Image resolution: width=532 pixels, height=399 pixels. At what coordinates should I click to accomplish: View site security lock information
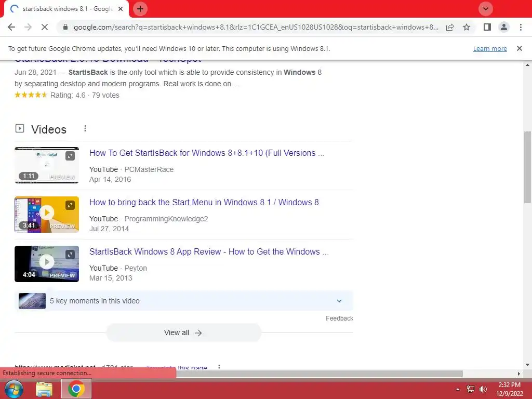pyautogui.click(x=65, y=27)
